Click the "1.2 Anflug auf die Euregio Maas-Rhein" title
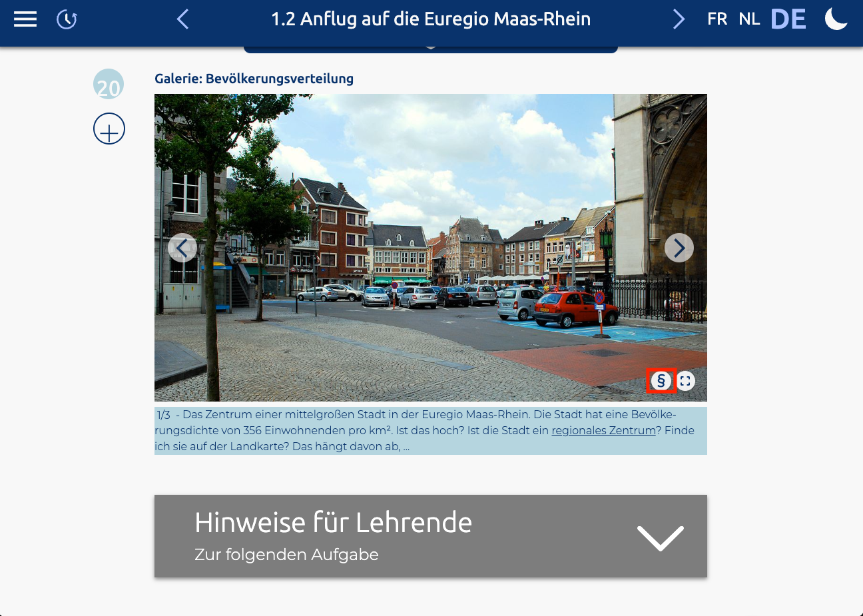Viewport: 863px width, 616px height. click(431, 19)
